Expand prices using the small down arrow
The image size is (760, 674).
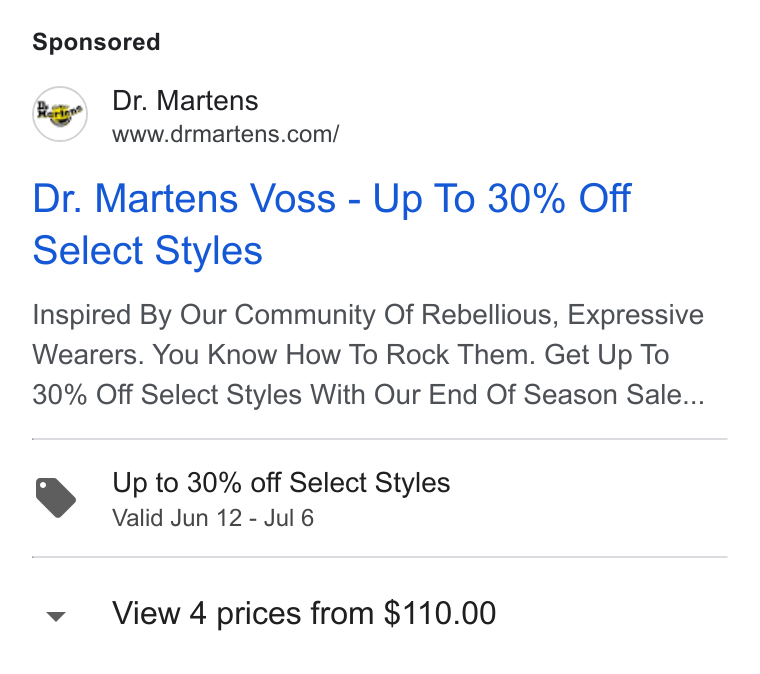(x=56, y=616)
